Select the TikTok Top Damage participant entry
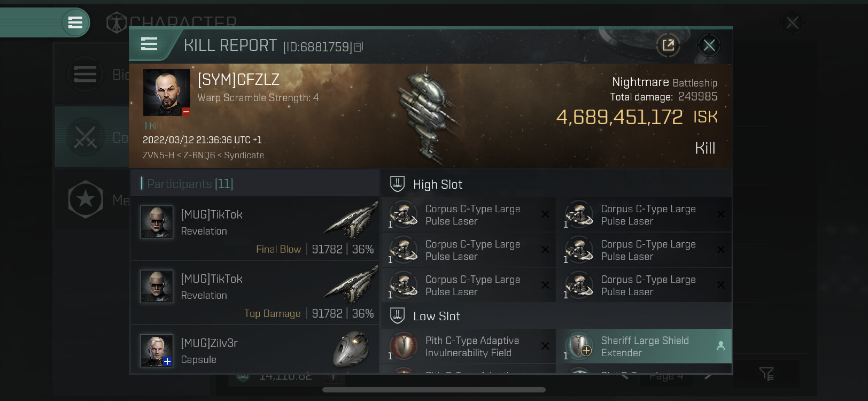 [x=255, y=292]
